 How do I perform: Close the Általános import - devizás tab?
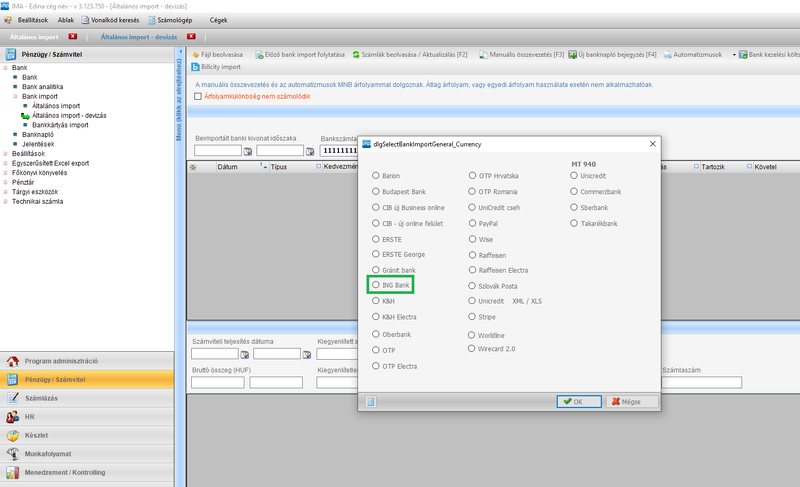(x=191, y=36)
